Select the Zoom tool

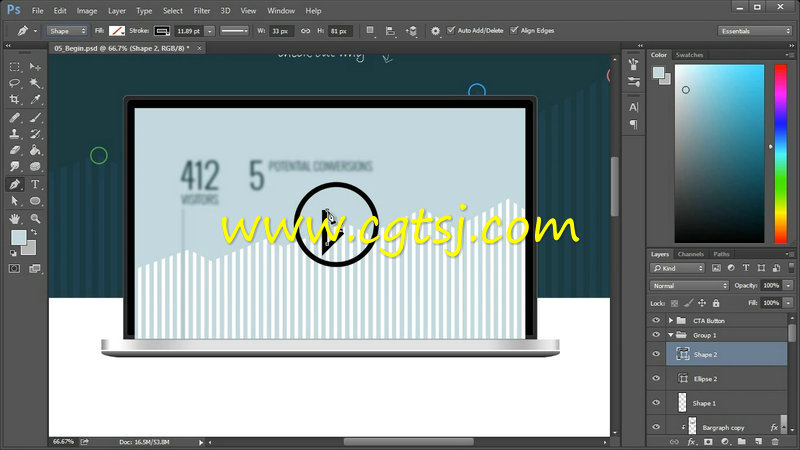(x=35, y=218)
